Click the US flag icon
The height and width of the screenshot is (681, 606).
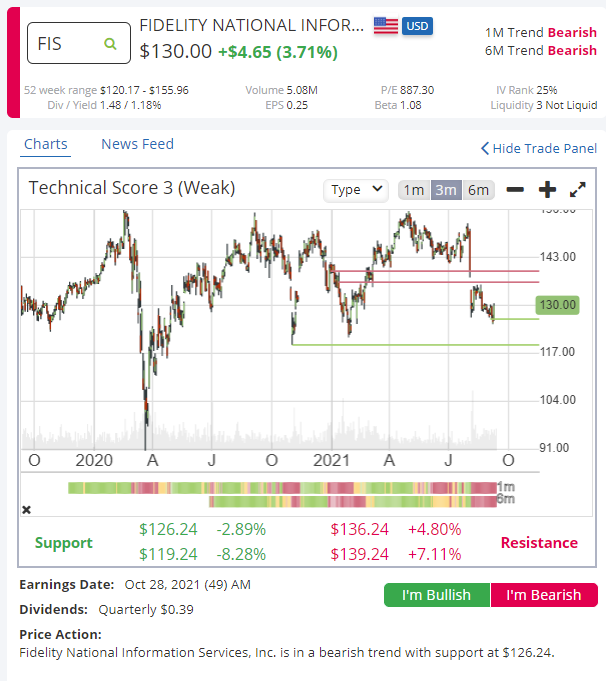[x=386, y=26]
